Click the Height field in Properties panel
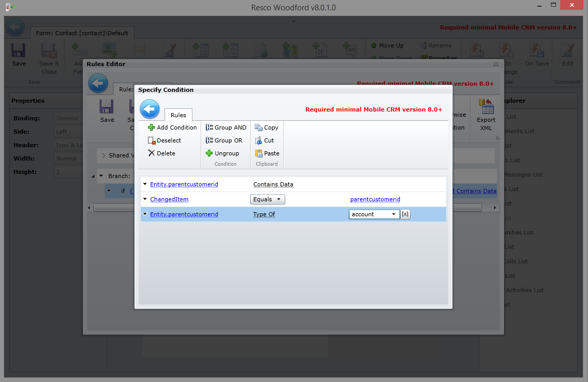 click(68, 172)
